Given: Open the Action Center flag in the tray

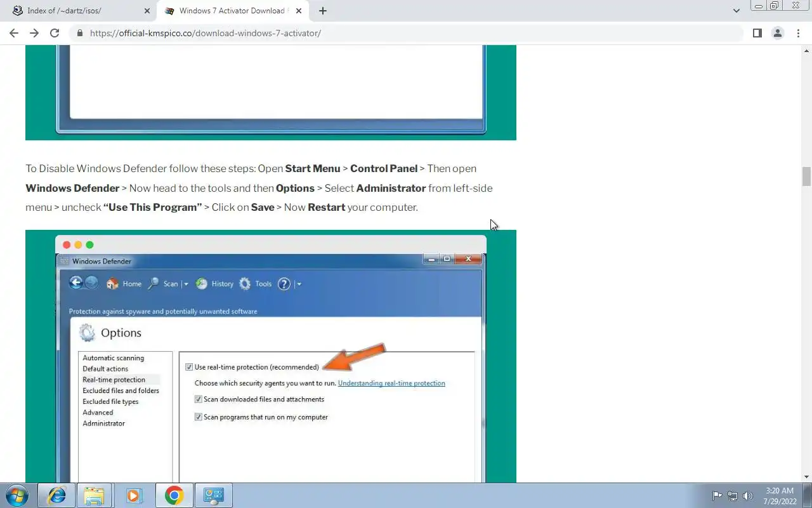Looking at the screenshot, I should [x=717, y=496].
